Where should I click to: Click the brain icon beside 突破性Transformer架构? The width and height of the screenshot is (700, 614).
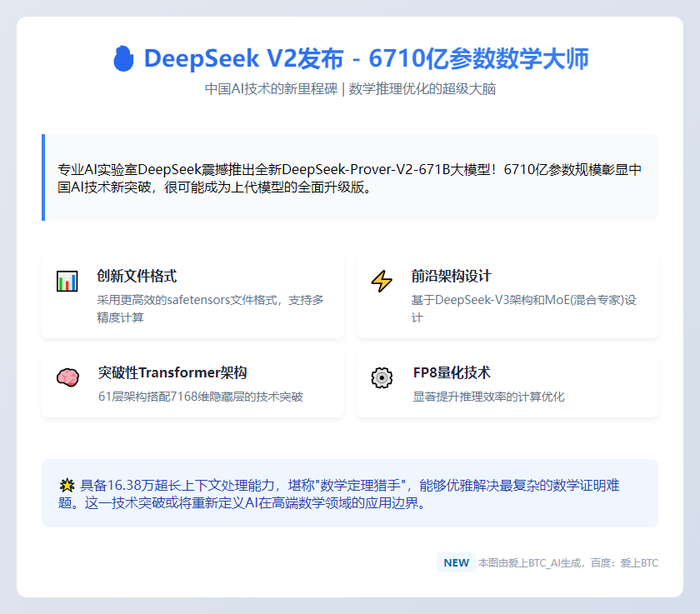click(67, 377)
